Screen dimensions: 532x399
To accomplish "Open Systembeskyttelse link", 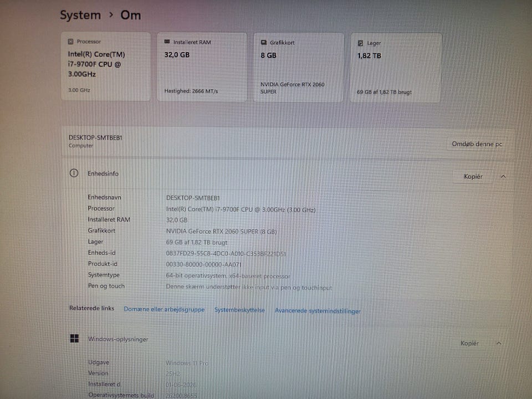I will [239, 310].
